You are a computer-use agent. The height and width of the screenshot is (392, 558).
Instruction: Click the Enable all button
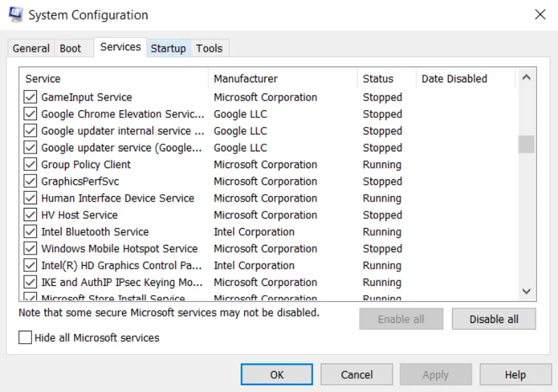pyautogui.click(x=401, y=319)
